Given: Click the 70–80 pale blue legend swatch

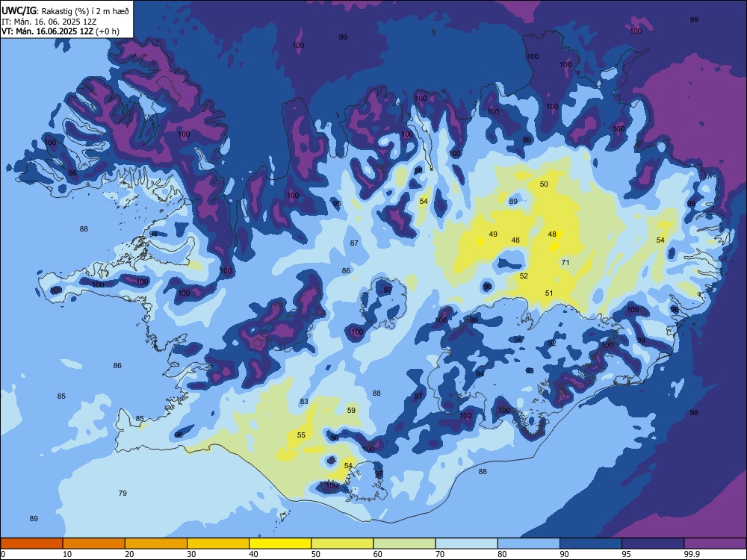Looking at the screenshot, I should click(467, 544).
